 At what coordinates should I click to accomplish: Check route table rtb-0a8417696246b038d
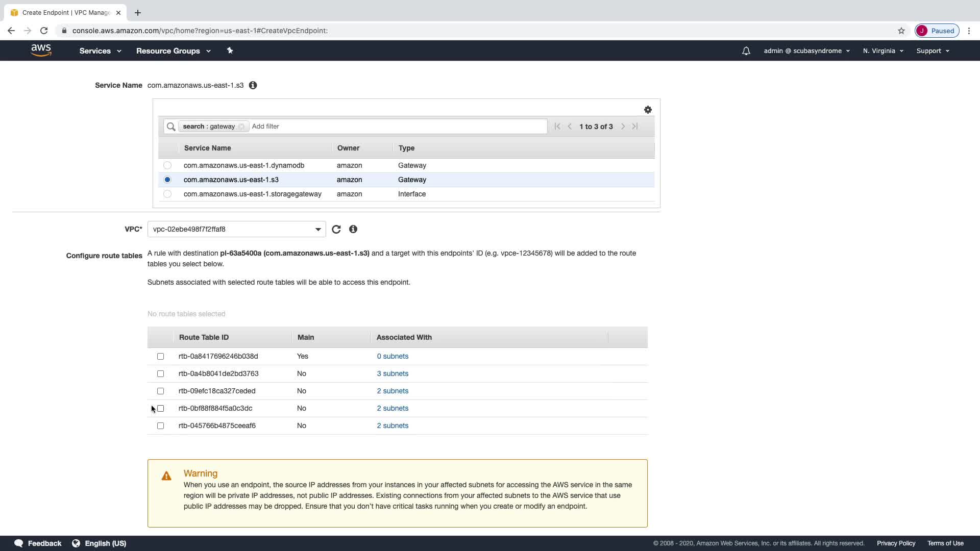(161, 356)
